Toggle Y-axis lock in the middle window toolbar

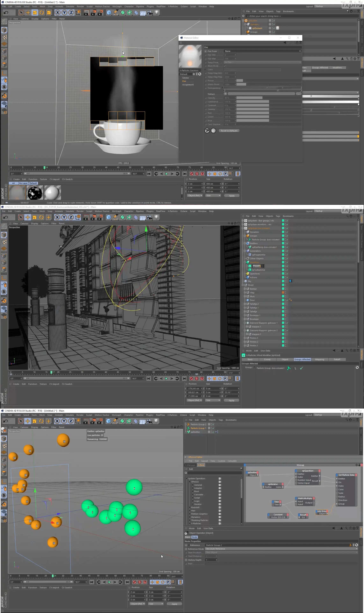coord(64,217)
